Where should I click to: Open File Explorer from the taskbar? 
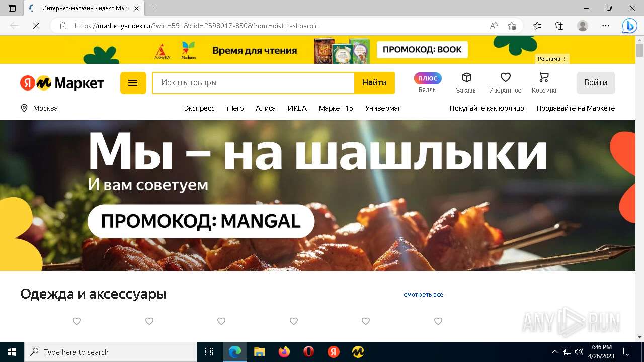click(259, 352)
